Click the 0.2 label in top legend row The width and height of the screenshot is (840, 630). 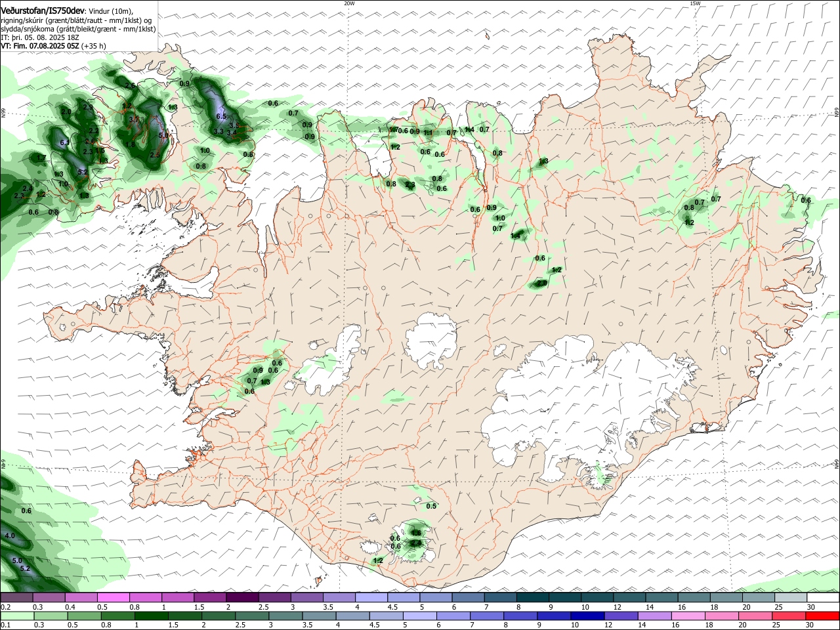point(5,607)
